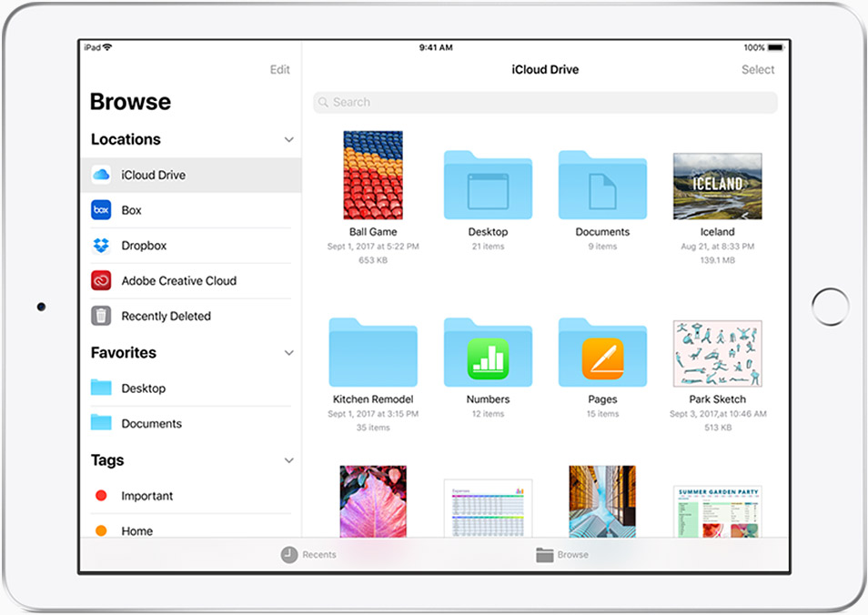Open the Desktop folder in the file grid
The height and width of the screenshot is (615, 868).
(x=489, y=185)
